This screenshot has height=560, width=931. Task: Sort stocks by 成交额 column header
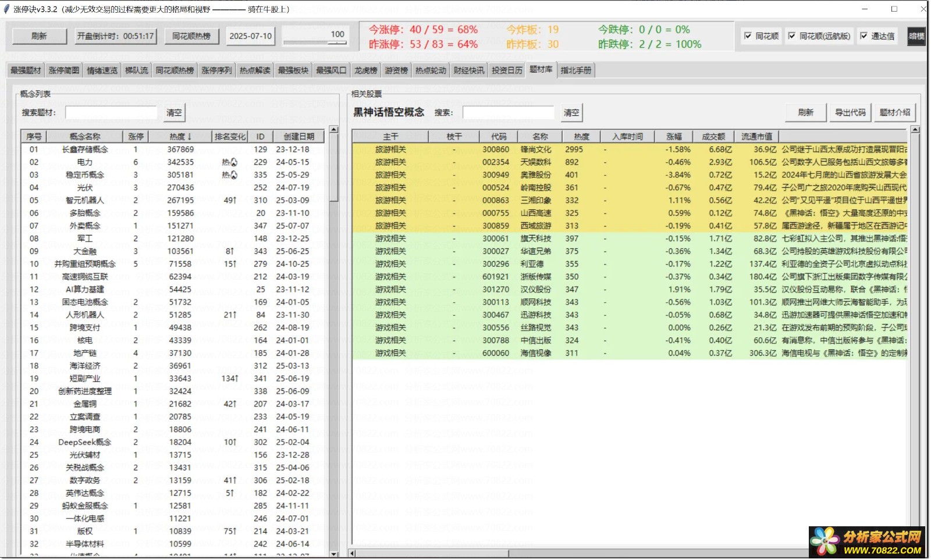coord(713,137)
